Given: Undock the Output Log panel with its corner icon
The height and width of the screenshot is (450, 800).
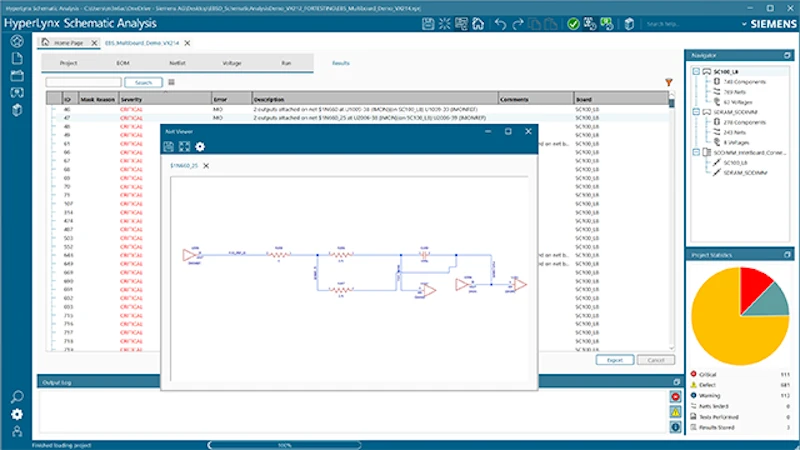Looking at the screenshot, I should point(677,382).
